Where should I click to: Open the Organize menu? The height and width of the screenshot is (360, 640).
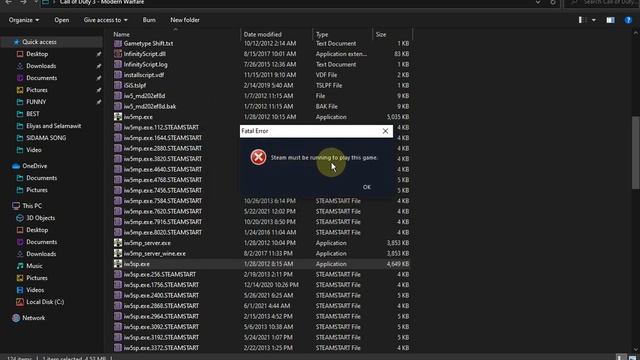(24, 20)
